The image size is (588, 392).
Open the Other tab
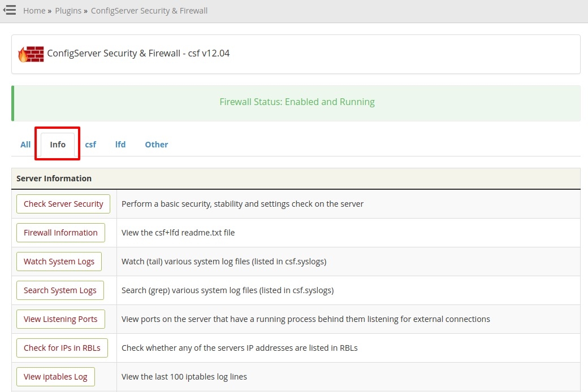156,145
